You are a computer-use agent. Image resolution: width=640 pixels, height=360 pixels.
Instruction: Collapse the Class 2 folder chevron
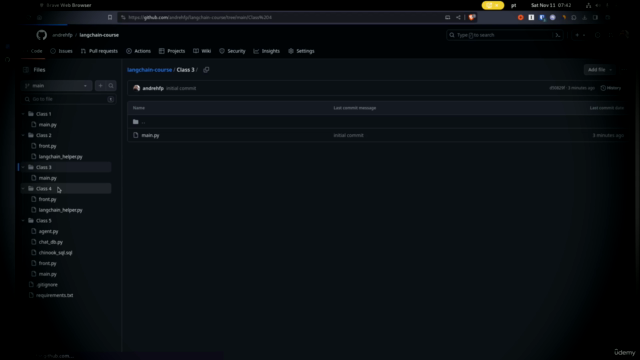pos(23,135)
